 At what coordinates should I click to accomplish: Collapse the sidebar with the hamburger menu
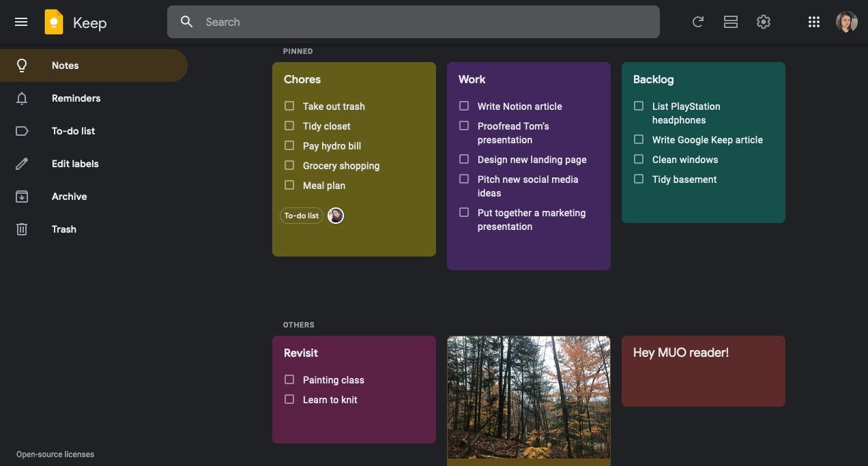point(21,21)
